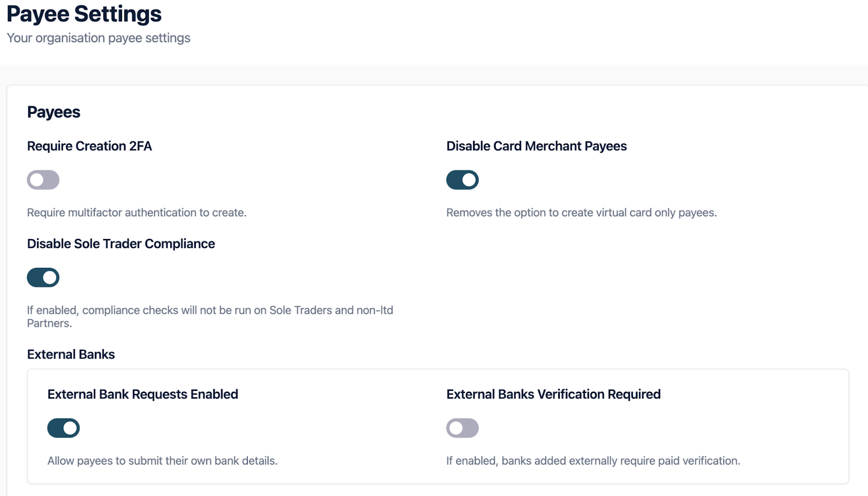
Task: Click the multifactor authentication description text
Action: click(137, 213)
